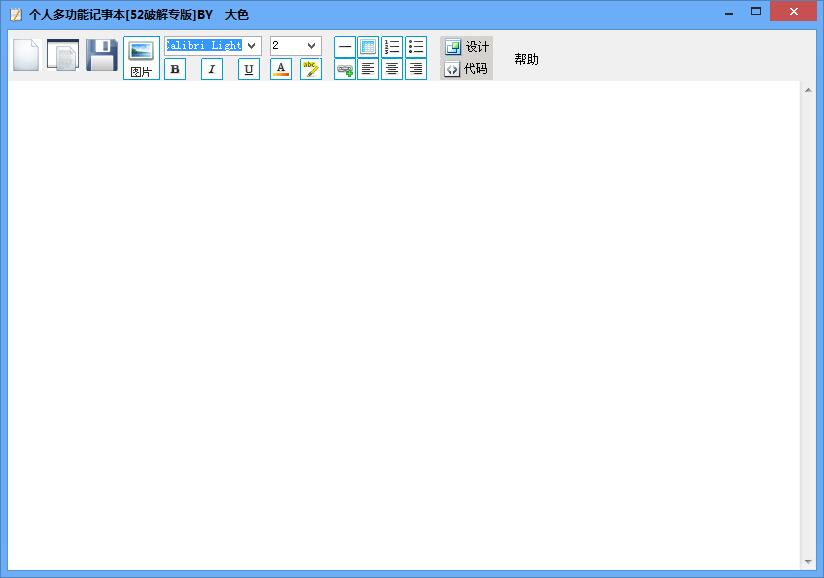Viewport: 824px width, 578px height.
Task: Expand the font size dropdown arrow
Action: [x=312, y=46]
